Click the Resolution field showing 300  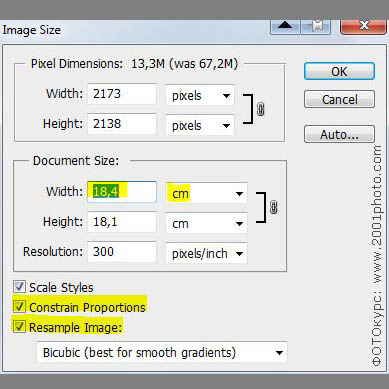point(122,252)
